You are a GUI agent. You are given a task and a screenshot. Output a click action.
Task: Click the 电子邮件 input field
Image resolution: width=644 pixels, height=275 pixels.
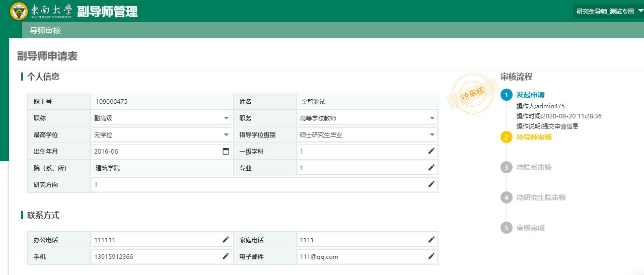[x=360, y=256]
